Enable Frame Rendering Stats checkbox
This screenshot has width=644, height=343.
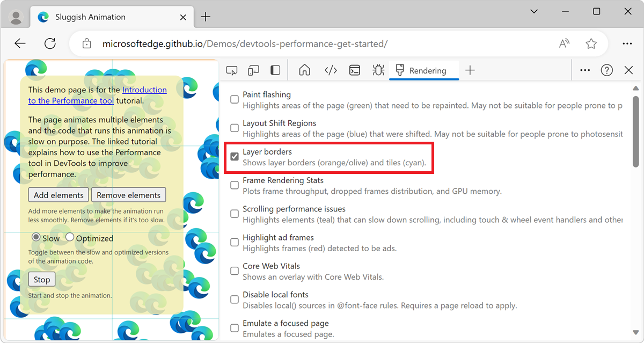pyautogui.click(x=235, y=185)
